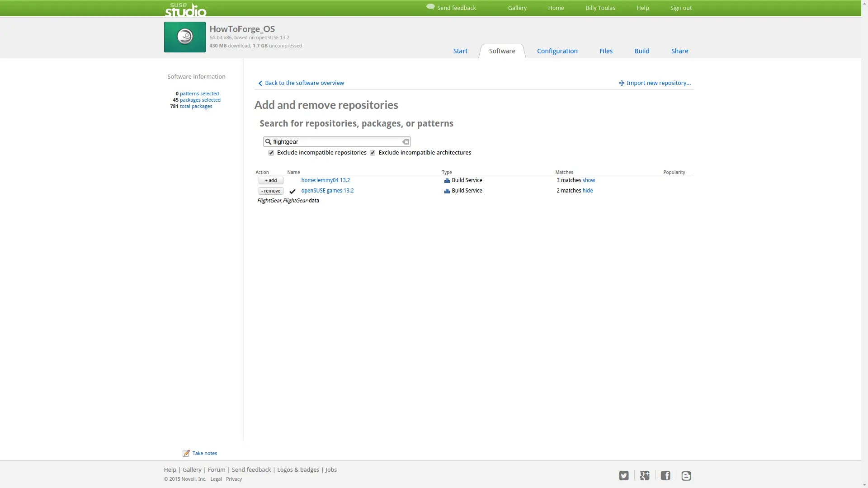
Task: Open Logos & badges in the footer
Action: click(x=298, y=469)
